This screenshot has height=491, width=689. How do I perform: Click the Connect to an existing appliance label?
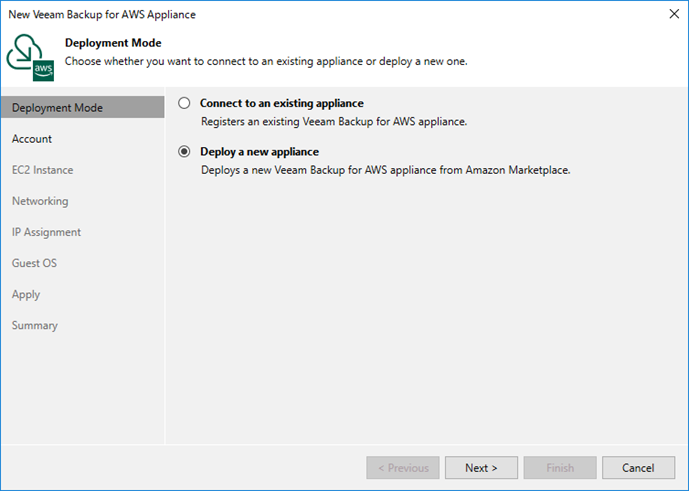(282, 103)
